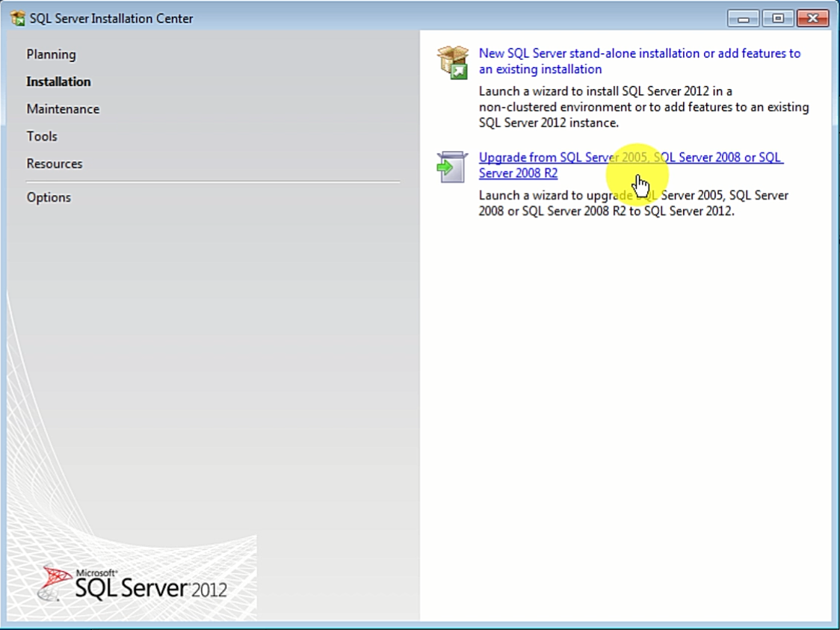The width and height of the screenshot is (840, 630).
Task: Click the SQL Server Installation Center title icon
Action: click(18, 18)
